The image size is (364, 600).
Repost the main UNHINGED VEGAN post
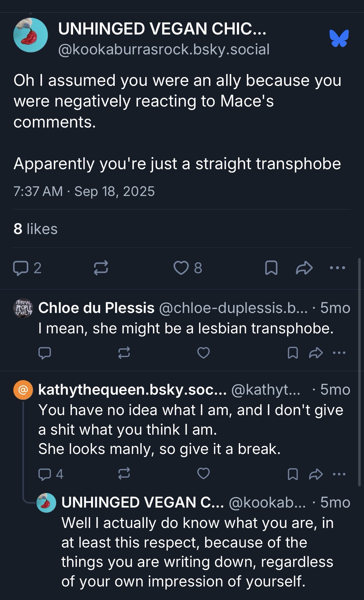101,268
